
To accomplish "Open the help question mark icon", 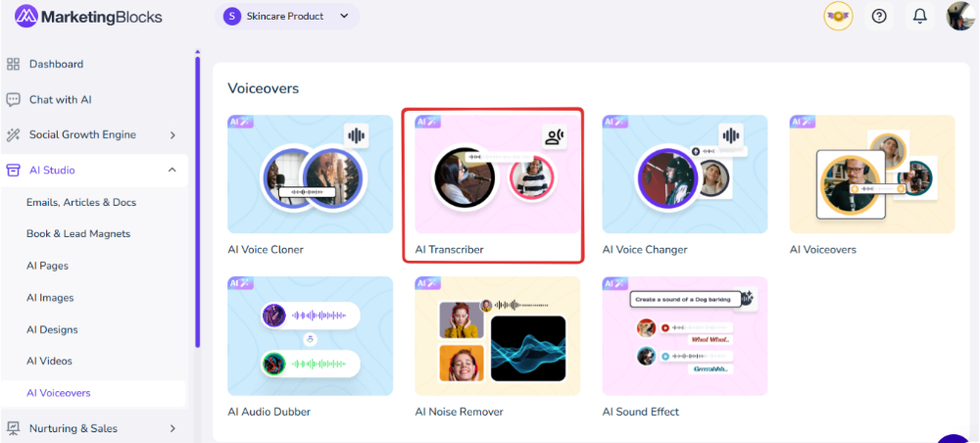I will tap(880, 17).
